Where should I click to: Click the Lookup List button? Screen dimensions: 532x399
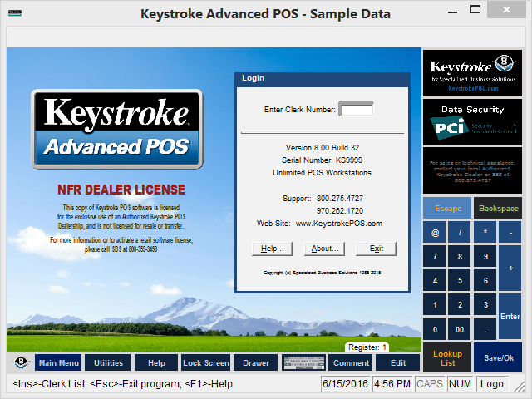(x=447, y=357)
